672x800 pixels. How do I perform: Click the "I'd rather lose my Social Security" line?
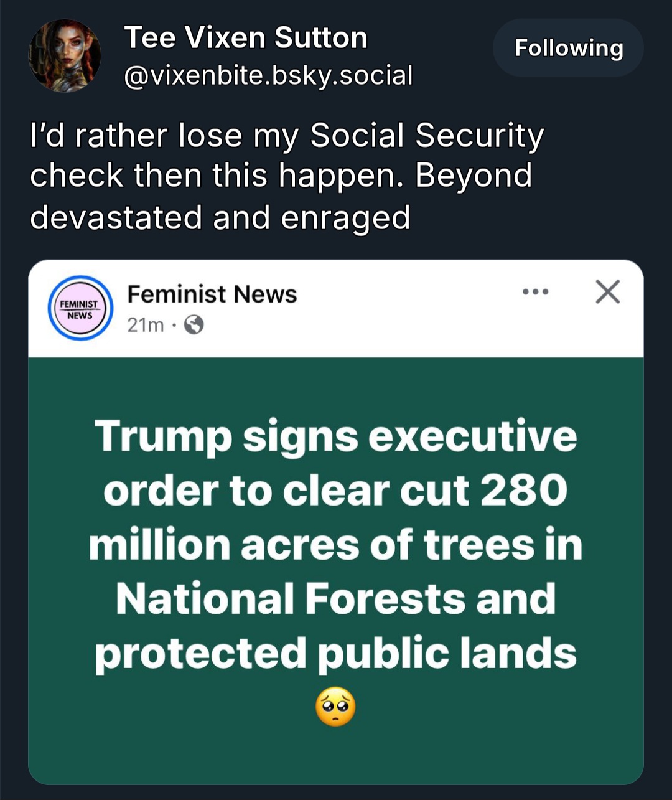[x=287, y=136]
